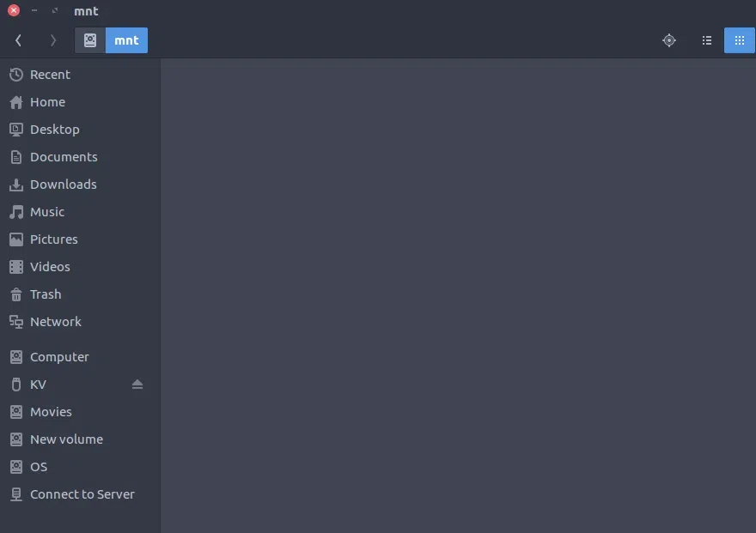Click the forward navigation arrow
Viewport: 756px width, 533px height.
[53, 40]
